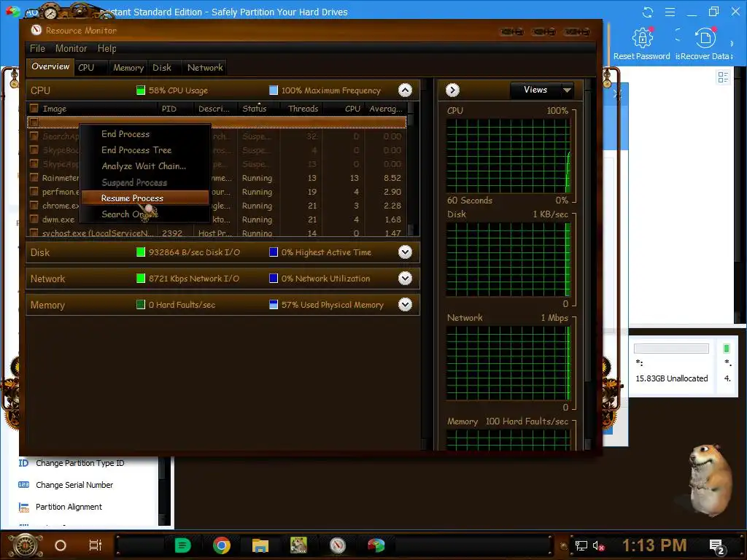Open notification center icon
Screen dimensions: 747x560
point(716,546)
